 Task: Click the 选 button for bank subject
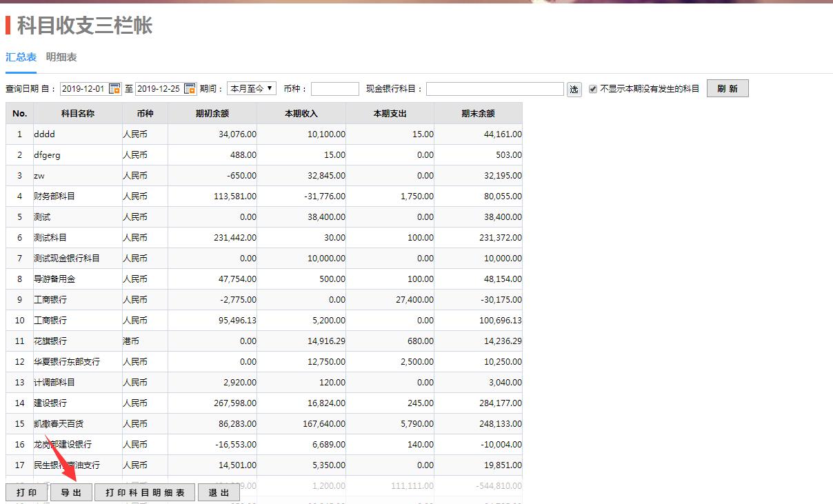(574, 89)
